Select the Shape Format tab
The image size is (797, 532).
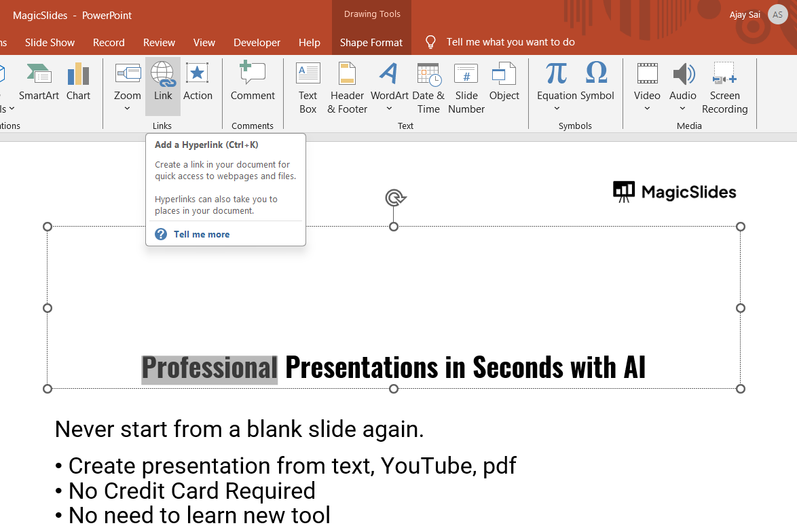[x=371, y=43]
